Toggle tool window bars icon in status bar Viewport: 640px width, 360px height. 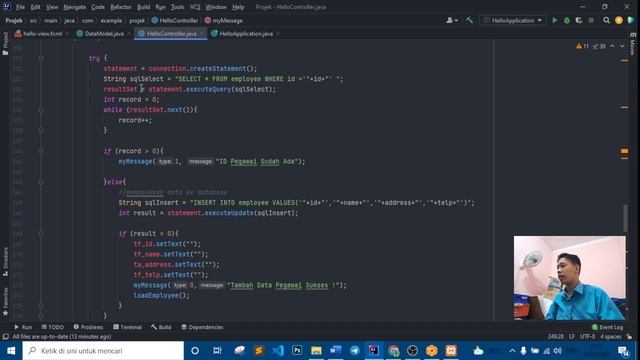[5, 337]
